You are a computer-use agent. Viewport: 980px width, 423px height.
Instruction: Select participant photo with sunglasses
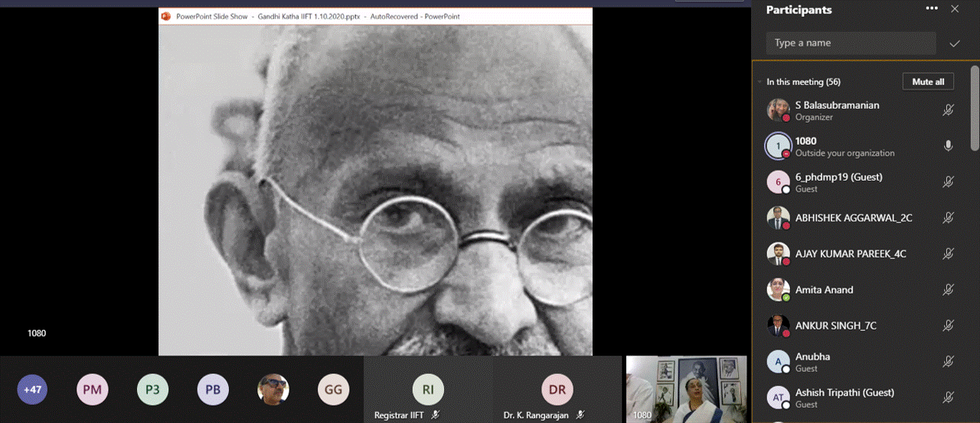point(273,389)
